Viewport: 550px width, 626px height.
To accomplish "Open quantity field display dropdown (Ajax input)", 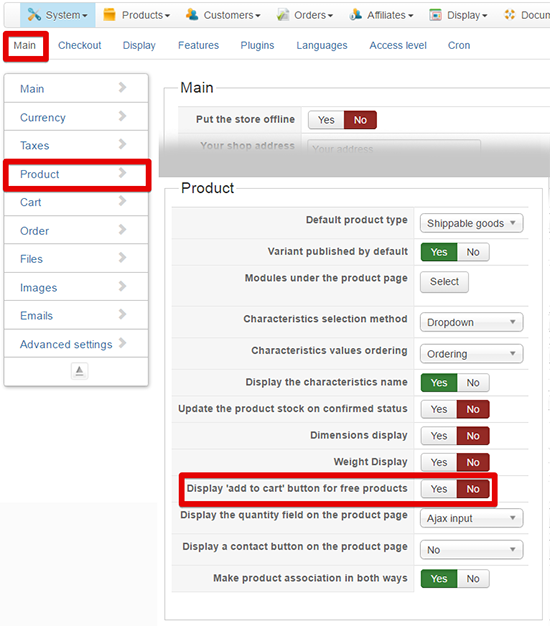I will [471, 518].
